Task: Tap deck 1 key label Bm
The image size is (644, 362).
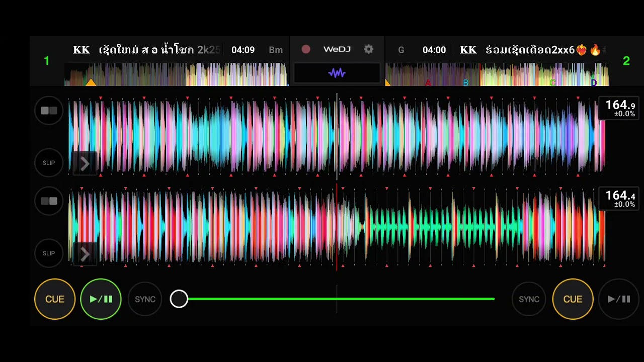Action: click(x=276, y=50)
